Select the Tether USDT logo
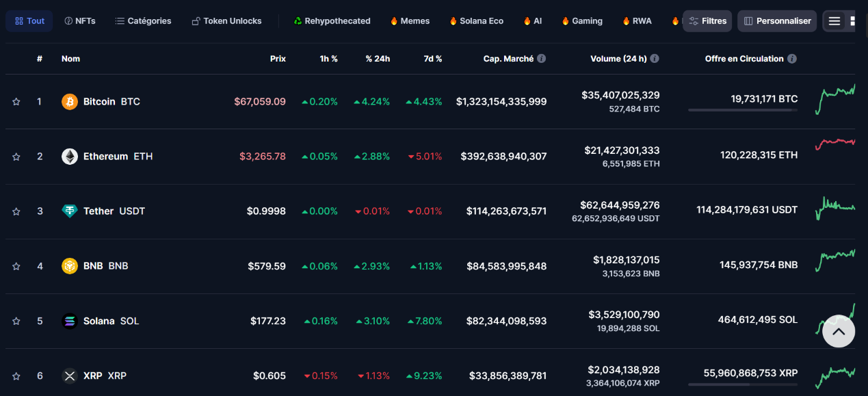868x396 pixels. click(69, 211)
